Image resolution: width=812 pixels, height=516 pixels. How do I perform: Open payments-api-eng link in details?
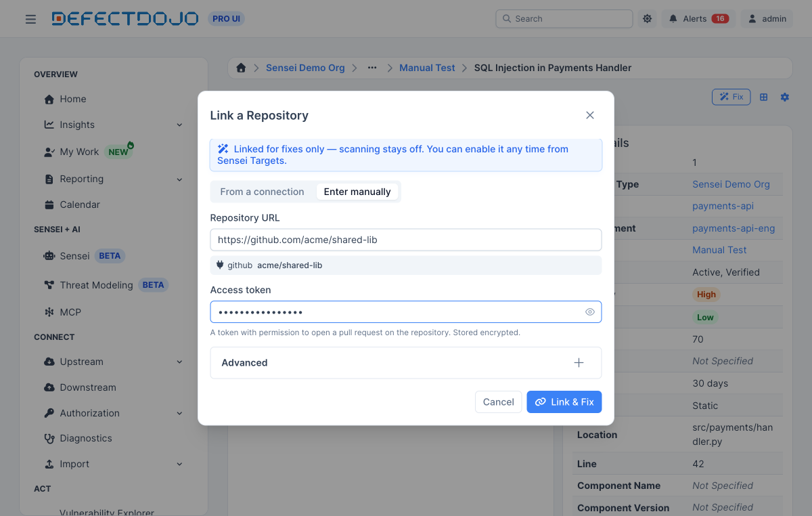tap(734, 228)
